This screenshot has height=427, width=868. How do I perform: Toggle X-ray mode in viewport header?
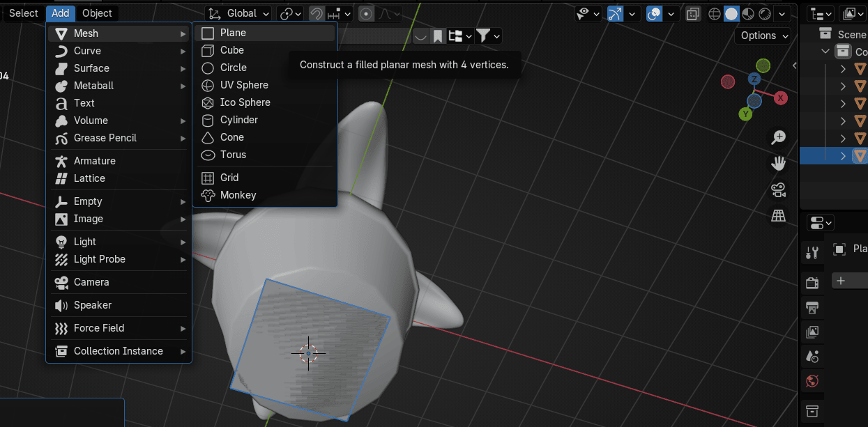693,13
